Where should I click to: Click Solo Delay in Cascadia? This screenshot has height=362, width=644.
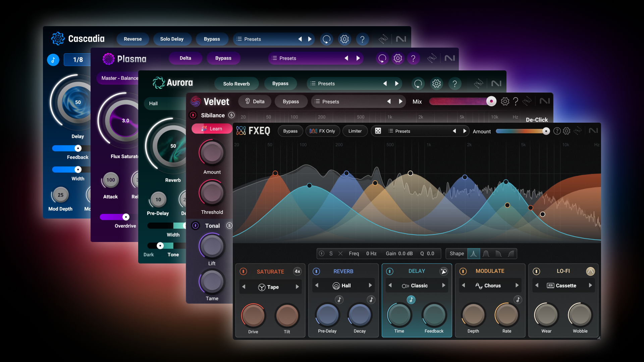click(172, 39)
